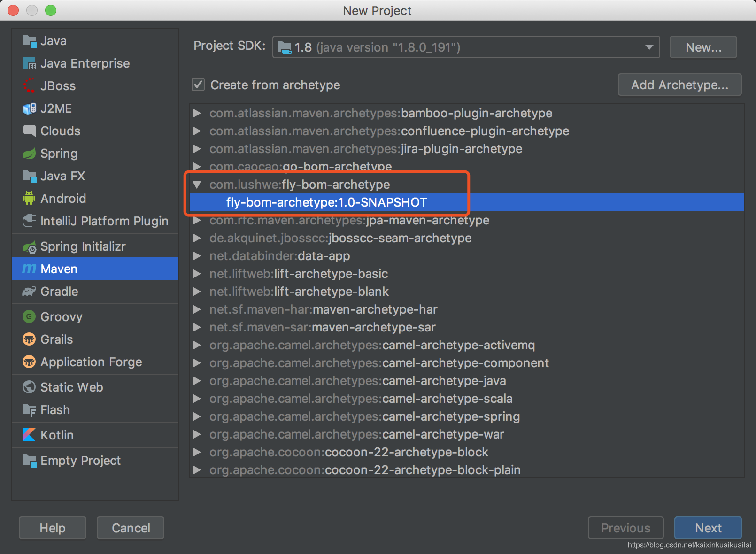Expand camel-archetype-war node triangle
The image size is (756, 554).
(197, 434)
